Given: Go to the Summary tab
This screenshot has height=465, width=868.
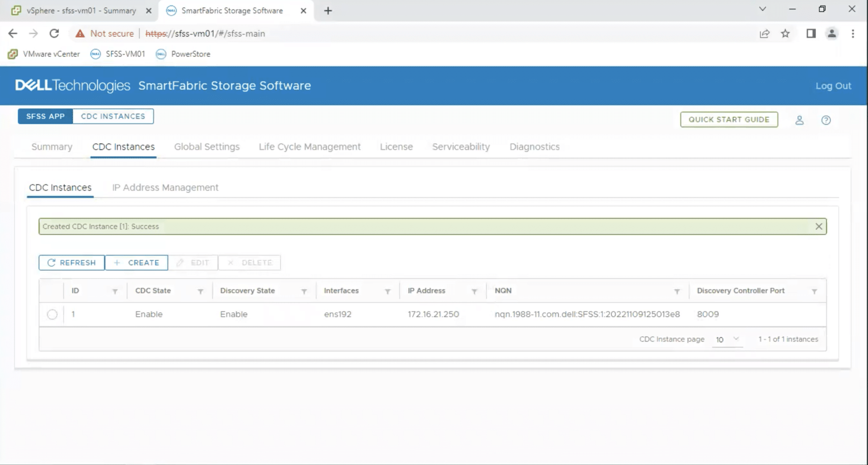Looking at the screenshot, I should 52,147.
